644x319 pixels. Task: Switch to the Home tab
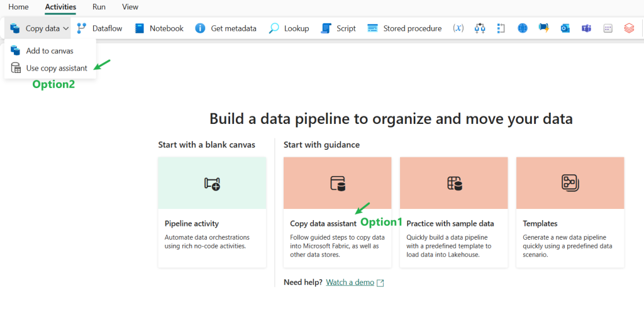(x=18, y=7)
